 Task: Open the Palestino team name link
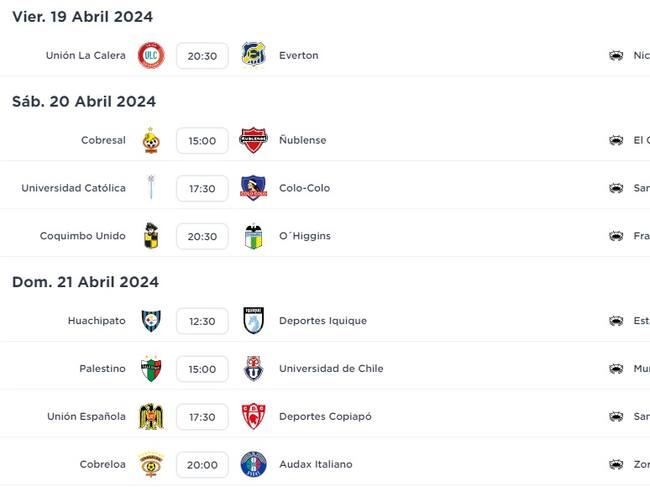[x=102, y=368]
